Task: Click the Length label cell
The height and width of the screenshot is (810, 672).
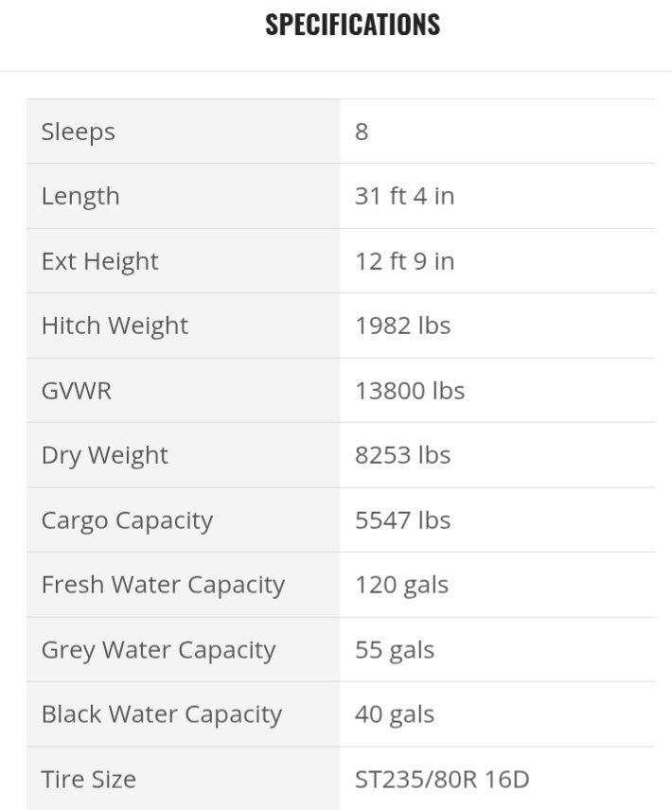Action: 80,196
